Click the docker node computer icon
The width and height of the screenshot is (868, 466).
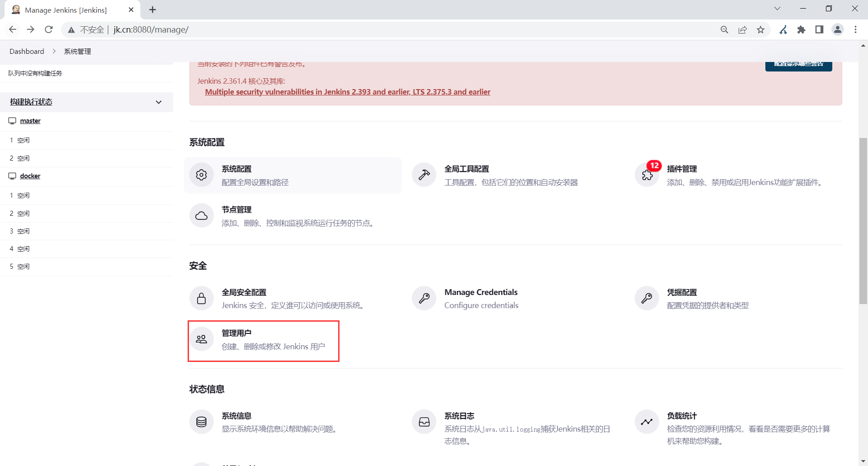pyautogui.click(x=12, y=176)
